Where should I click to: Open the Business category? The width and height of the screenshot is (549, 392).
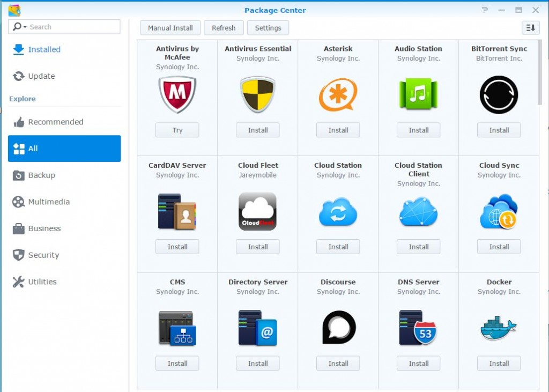(64, 228)
